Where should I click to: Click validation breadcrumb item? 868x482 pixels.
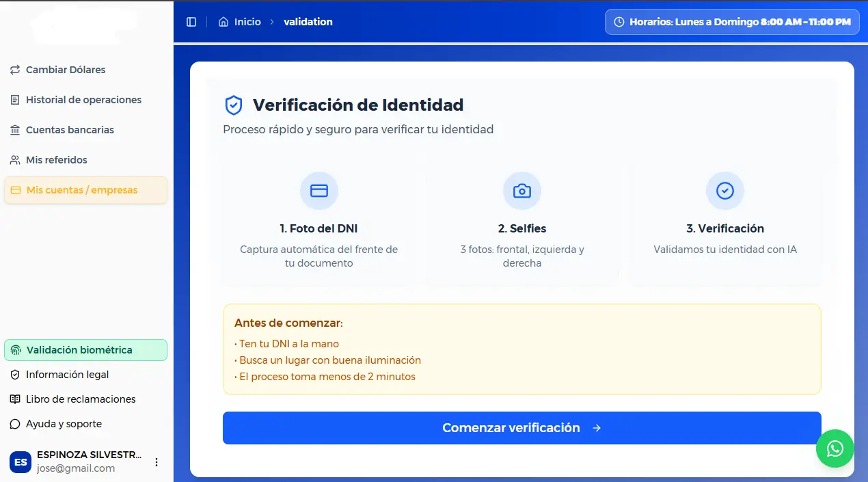pos(308,22)
